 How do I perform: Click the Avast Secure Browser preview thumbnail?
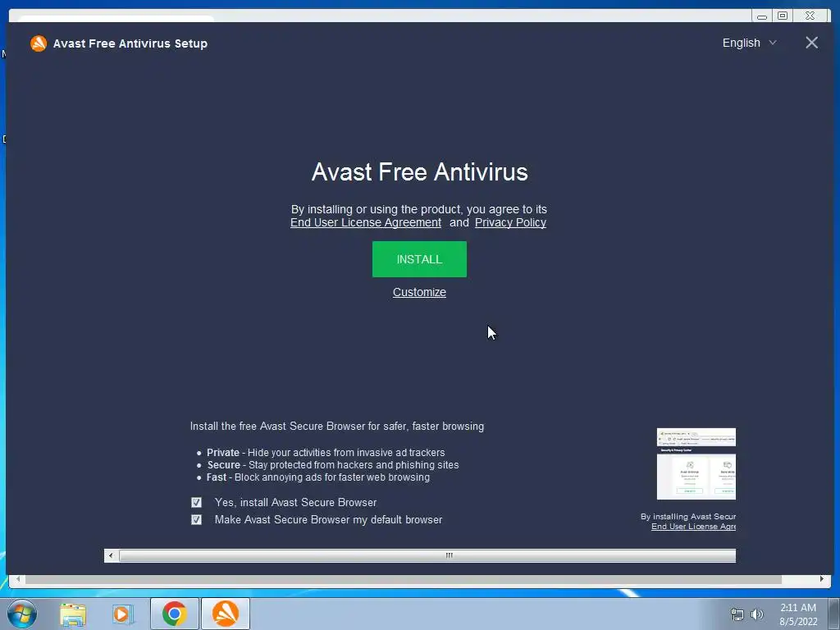coord(696,464)
